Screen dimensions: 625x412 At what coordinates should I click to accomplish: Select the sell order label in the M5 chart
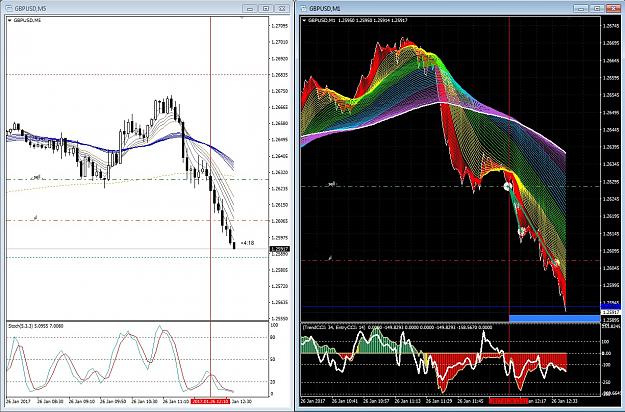36,177
